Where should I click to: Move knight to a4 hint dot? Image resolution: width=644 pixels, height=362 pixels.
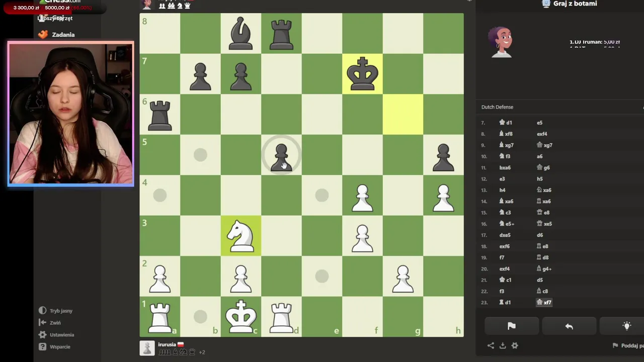pos(160,195)
